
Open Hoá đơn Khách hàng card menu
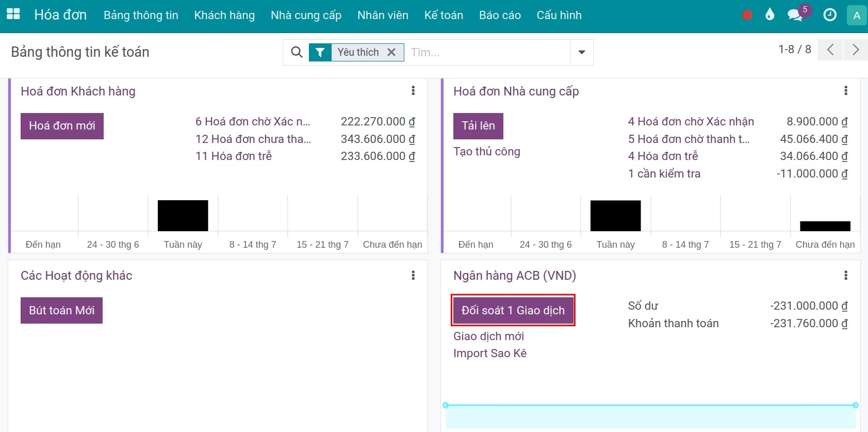click(413, 91)
